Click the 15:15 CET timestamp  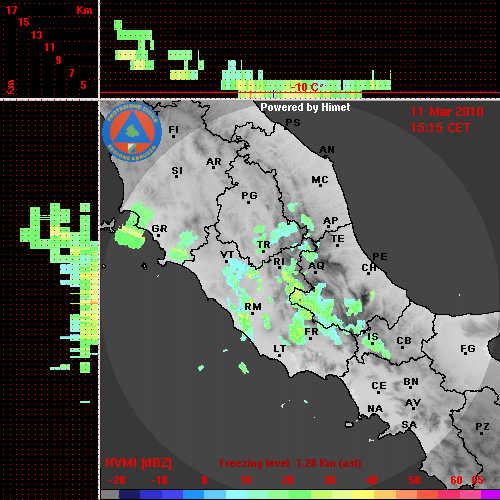click(x=440, y=128)
